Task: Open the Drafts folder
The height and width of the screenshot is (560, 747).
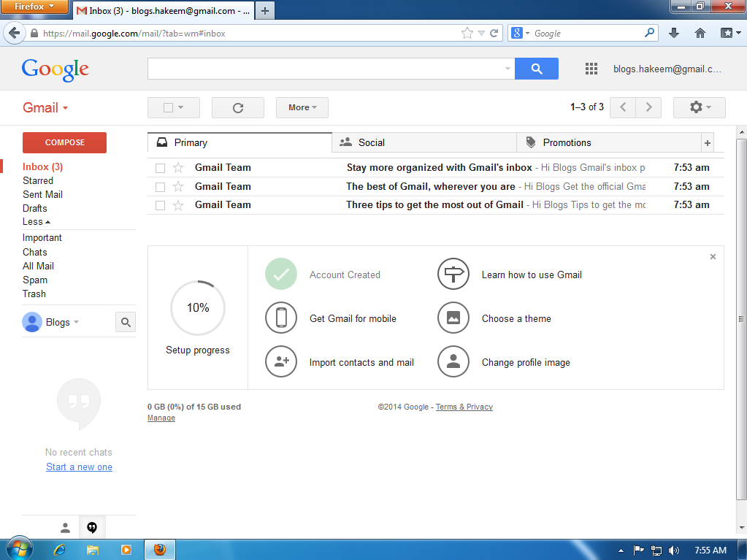Action: 35,208
